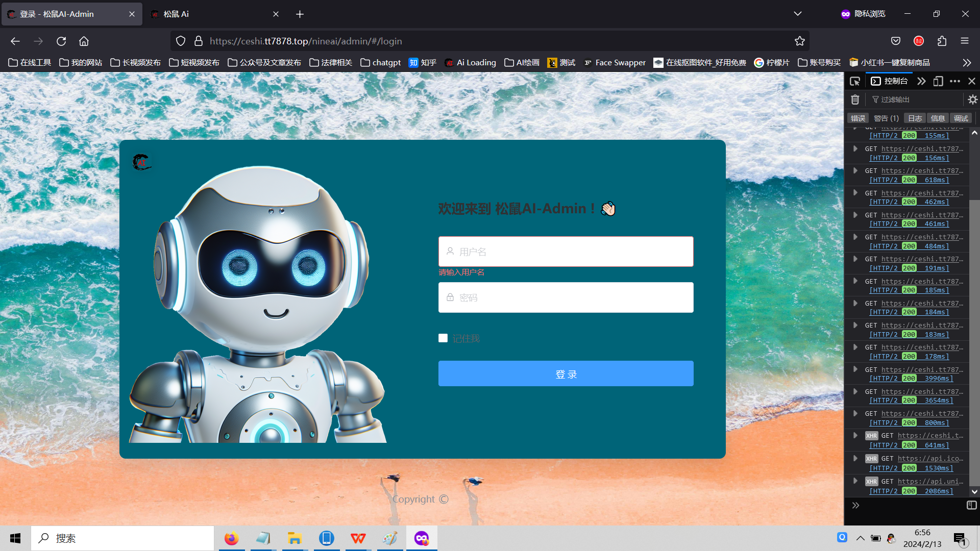Open Firefox application menu hamburger
Screen dimensions: 980x551
click(964, 41)
